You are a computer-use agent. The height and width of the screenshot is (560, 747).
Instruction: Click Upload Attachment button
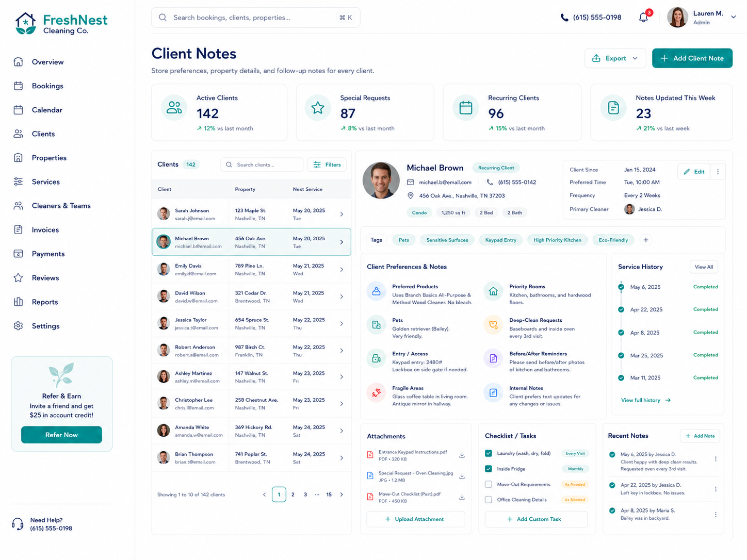pos(415,519)
